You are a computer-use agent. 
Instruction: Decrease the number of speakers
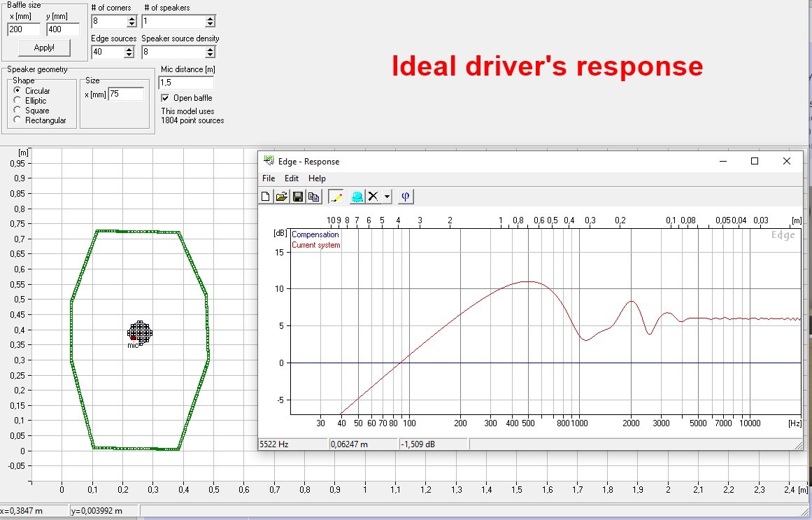(210, 24)
